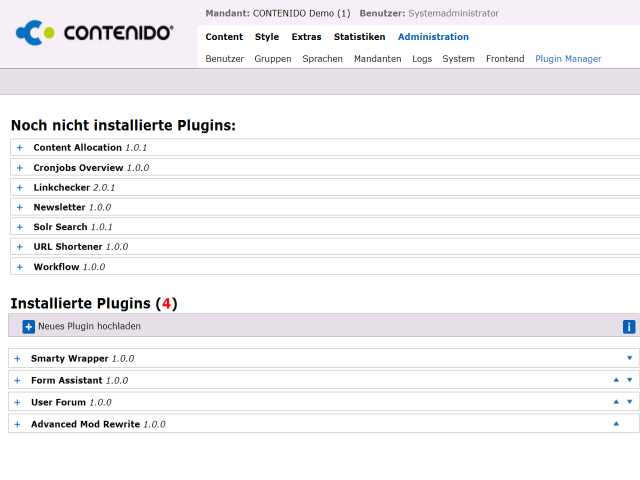Open the Content main menu
Screen dimensions: 640x480
coord(224,37)
